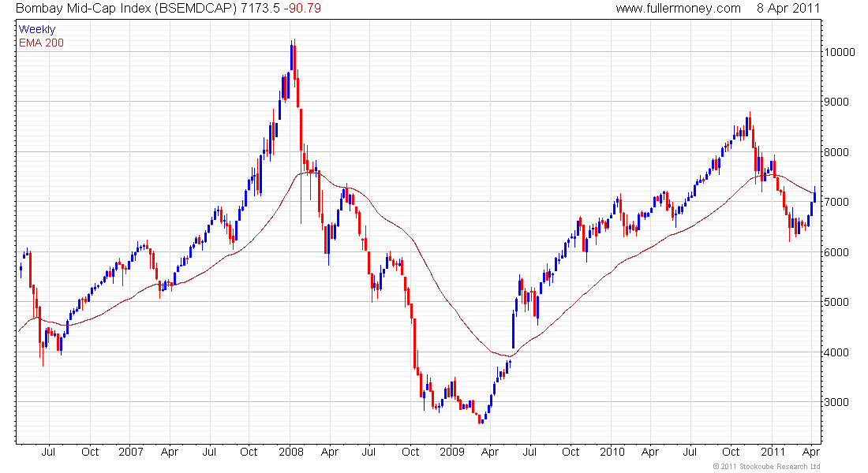The image size is (868, 473).
Task: Click the 'www.fullermoney.com' text
Action: point(678,9)
